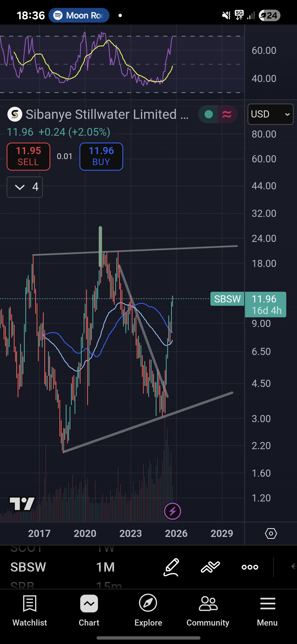Go to the Explore tab
Screen dimensions: 297x644
pyautogui.click(x=148, y=611)
